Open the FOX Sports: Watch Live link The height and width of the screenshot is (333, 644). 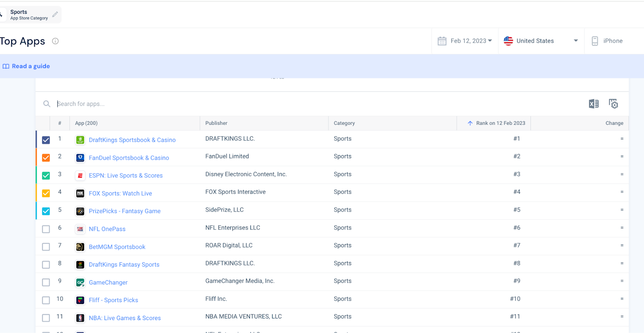[120, 193]
